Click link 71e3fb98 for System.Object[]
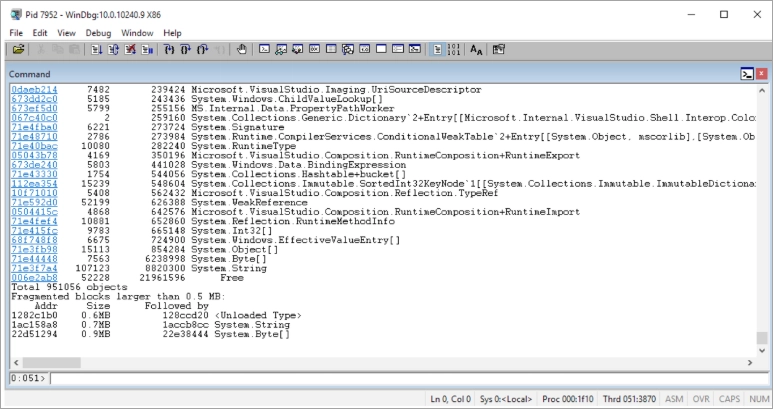 tap(34, 249)
